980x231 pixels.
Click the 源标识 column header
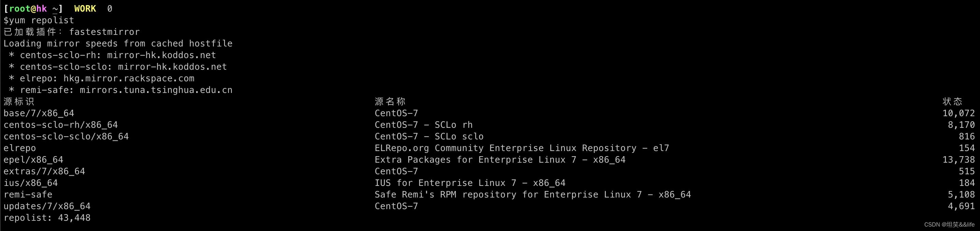[19, 101]
